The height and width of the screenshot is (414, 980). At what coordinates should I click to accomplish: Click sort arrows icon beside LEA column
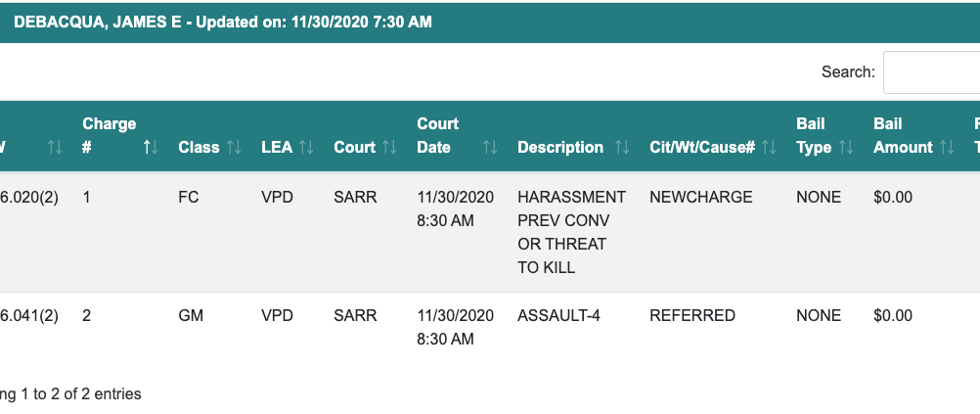(306, 148)
